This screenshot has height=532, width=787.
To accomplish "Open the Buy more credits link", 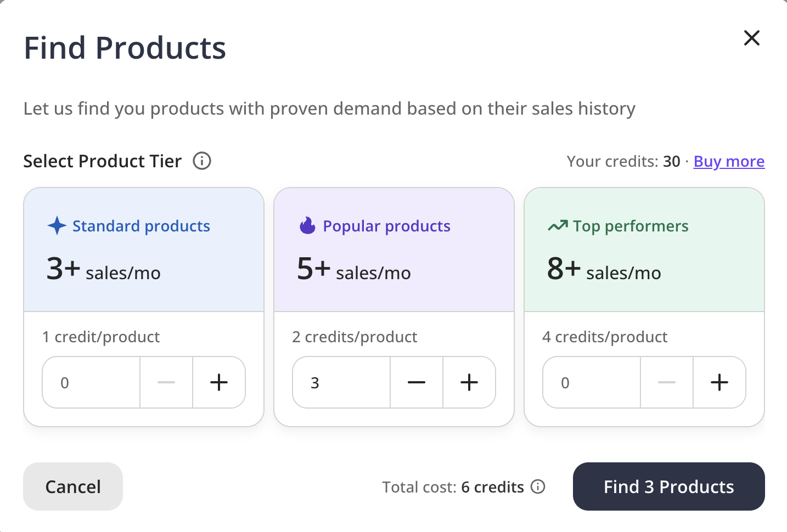I will point(729,161).
